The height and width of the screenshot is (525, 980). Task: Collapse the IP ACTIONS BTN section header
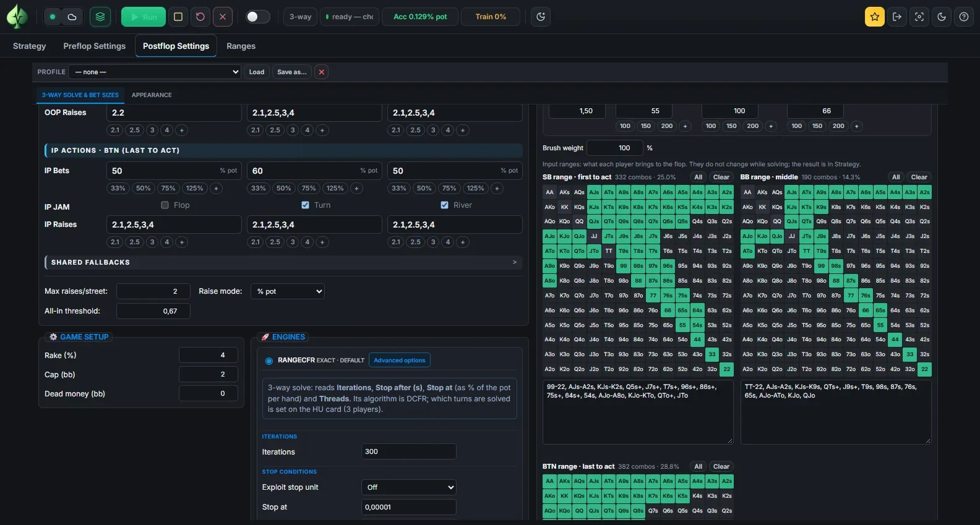tap(284, 150)
